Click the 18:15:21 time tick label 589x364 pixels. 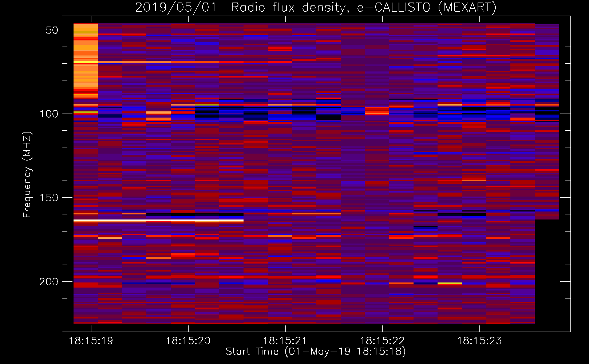[x=285, y=341]
